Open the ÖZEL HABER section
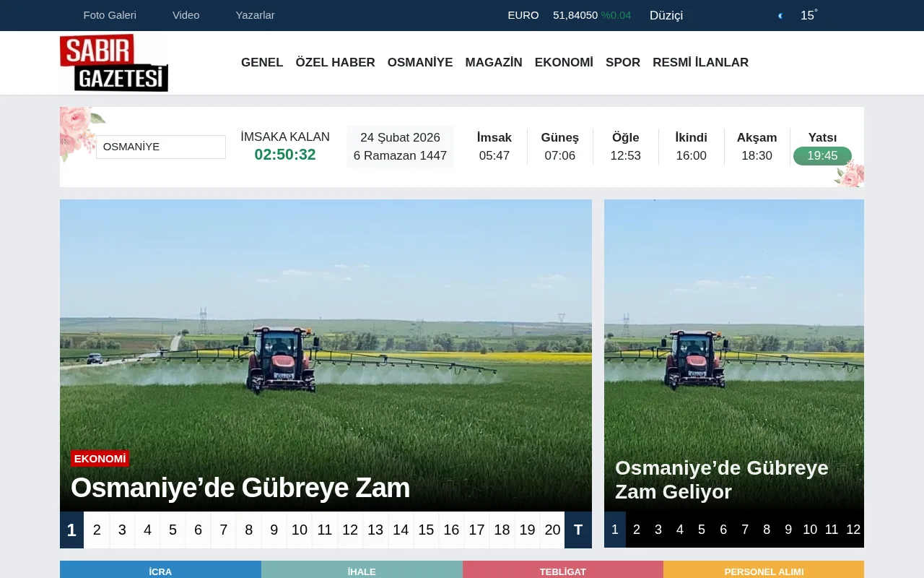 [x=335, y=62]
